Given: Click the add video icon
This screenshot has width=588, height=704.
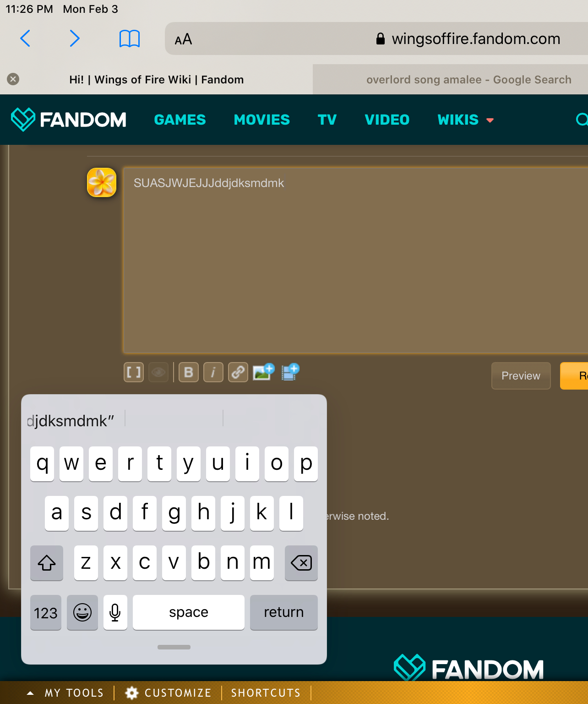Looking at the screenshot, I should tap(290, 372).
